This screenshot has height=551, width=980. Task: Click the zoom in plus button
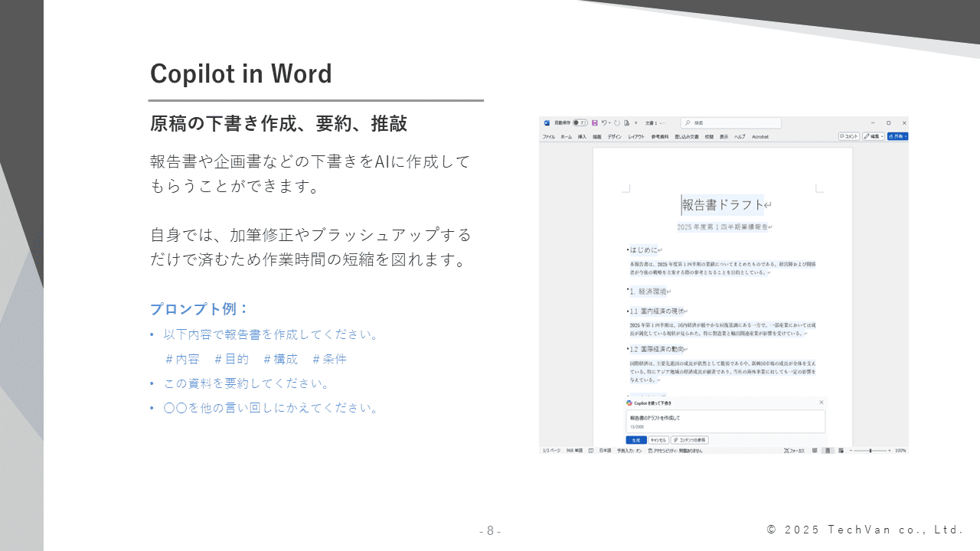tap(890, 451)
